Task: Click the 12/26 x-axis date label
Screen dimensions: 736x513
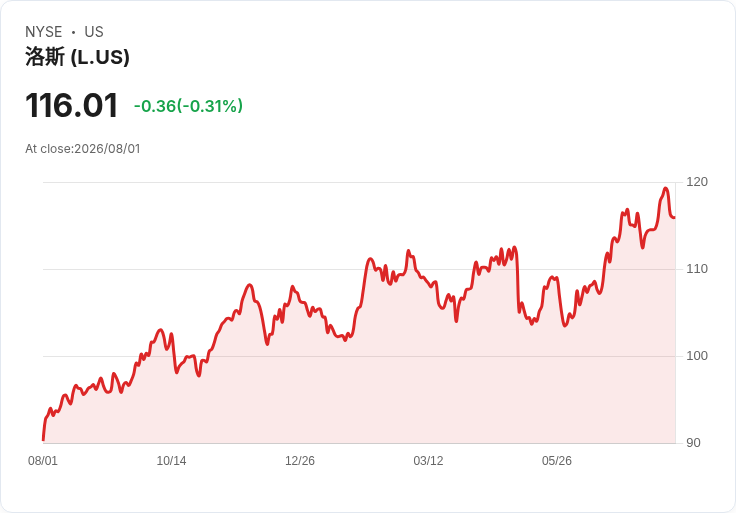Action: (299, 460)
